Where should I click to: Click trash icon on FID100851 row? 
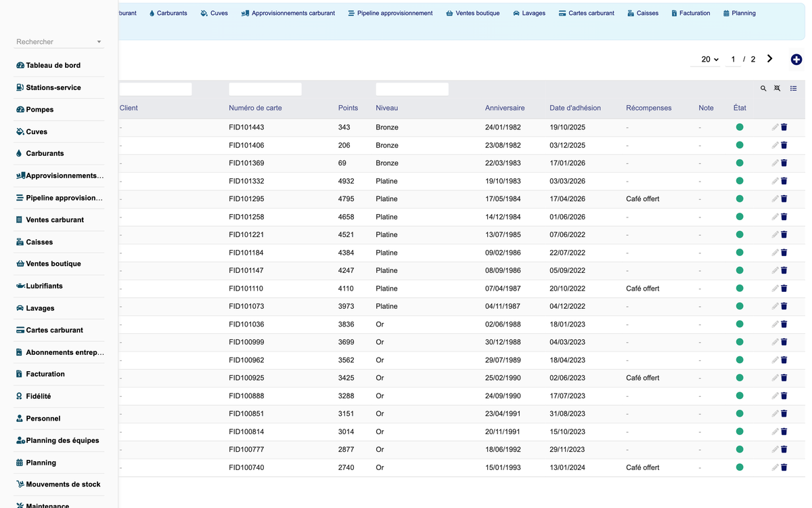(784, 414)
